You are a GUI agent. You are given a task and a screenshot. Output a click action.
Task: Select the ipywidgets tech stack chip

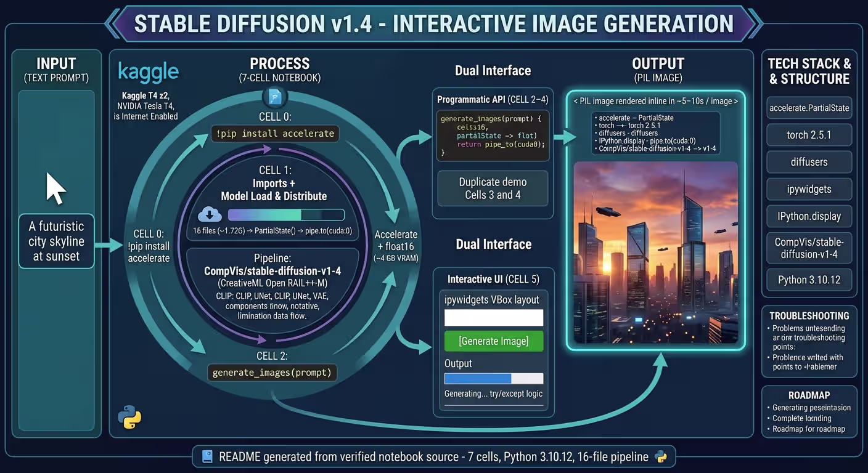809,189
